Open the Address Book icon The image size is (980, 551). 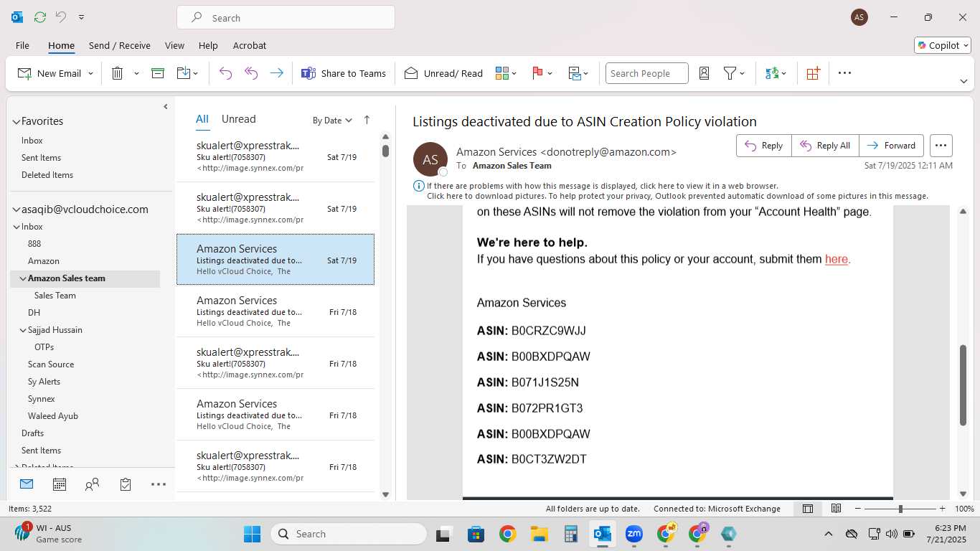click(x=704, y=73)
